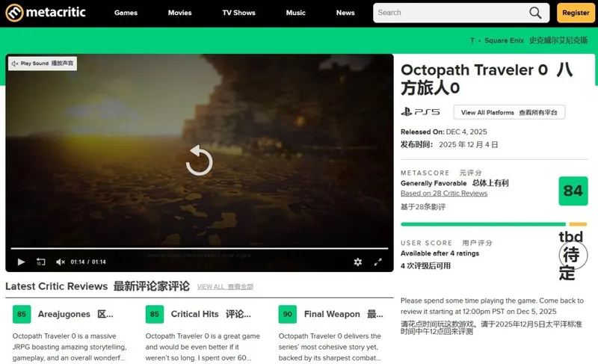Click the Register button
Screen dimensions: 598x364
coord(576,13)
